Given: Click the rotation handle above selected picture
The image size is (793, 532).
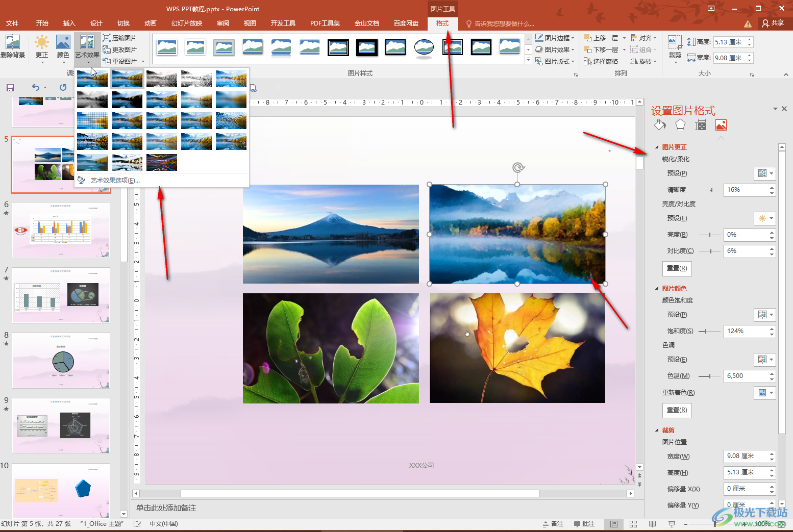Looking at the screenshot, I should 518,167.
